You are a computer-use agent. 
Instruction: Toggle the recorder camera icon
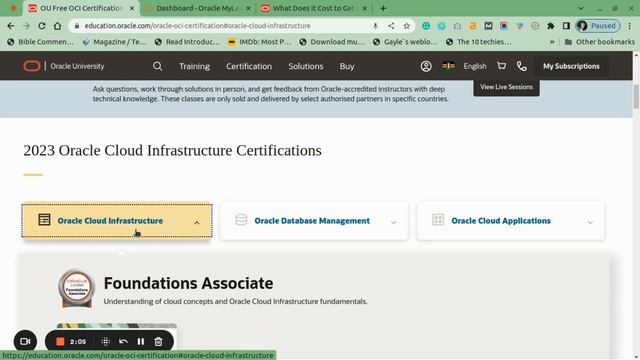tap(25, 341)
